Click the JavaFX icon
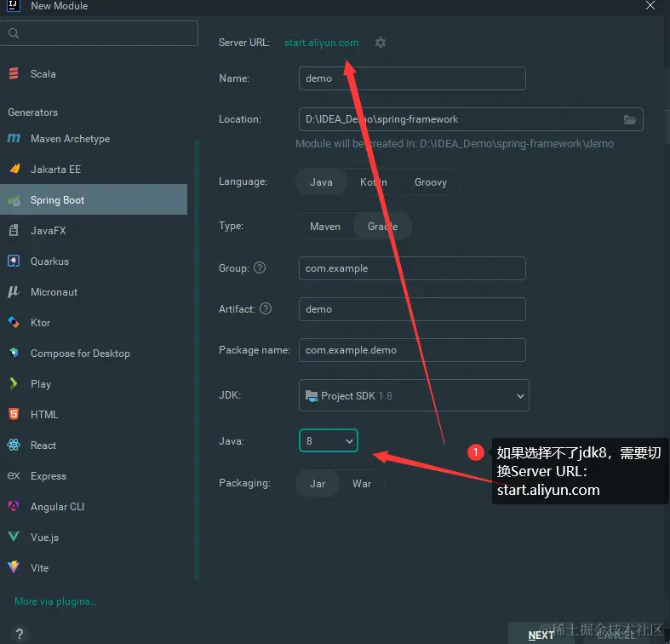The height and width of the screenshot is (644, 670). (14, 230)
